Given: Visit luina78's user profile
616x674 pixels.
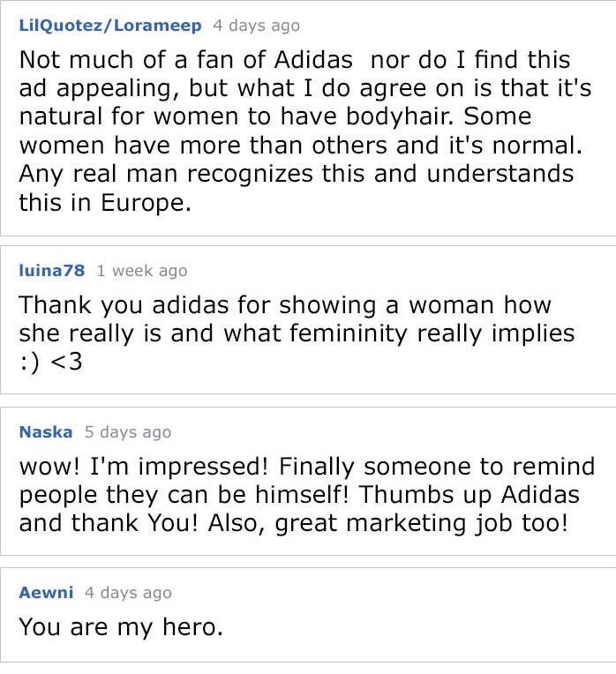Looking at the screenshot, I should (51, 270).
